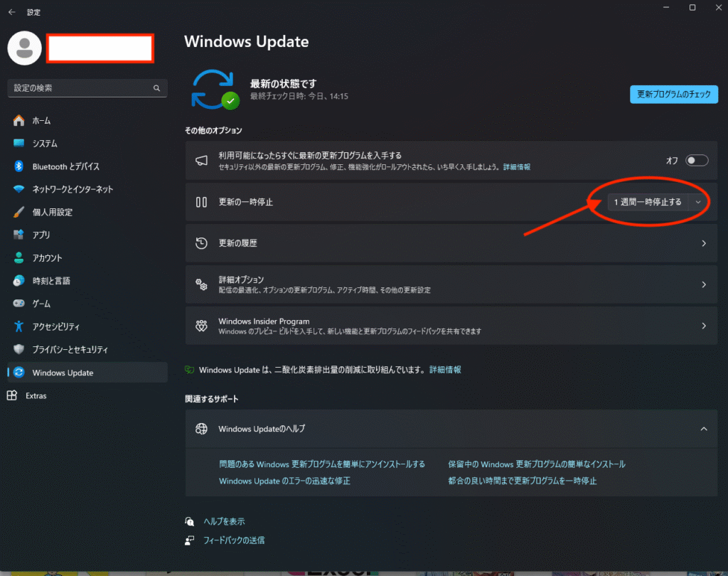Open 更新の履歴 with its chevron
Image resolution: width=728 pixels, height=576 pixels.
[x=704, y=243]
